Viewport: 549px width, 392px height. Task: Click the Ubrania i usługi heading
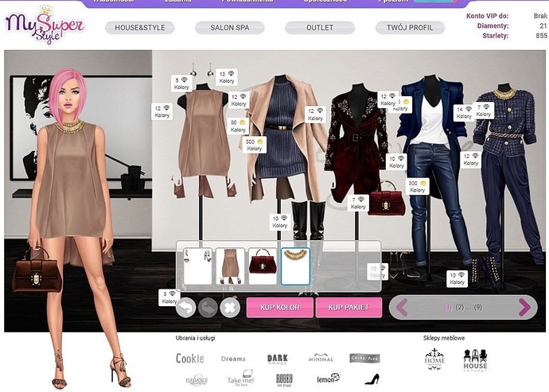196,338
